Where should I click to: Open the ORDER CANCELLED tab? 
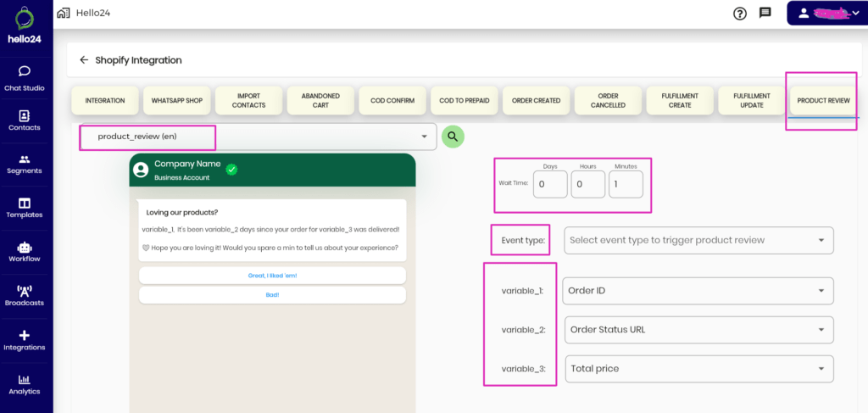click(x=608, y=101)
